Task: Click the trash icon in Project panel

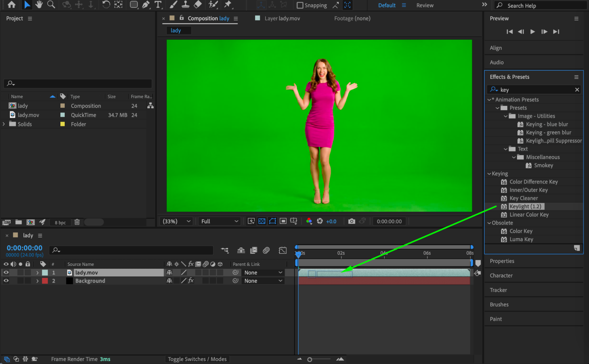Action: coord(77,222)
